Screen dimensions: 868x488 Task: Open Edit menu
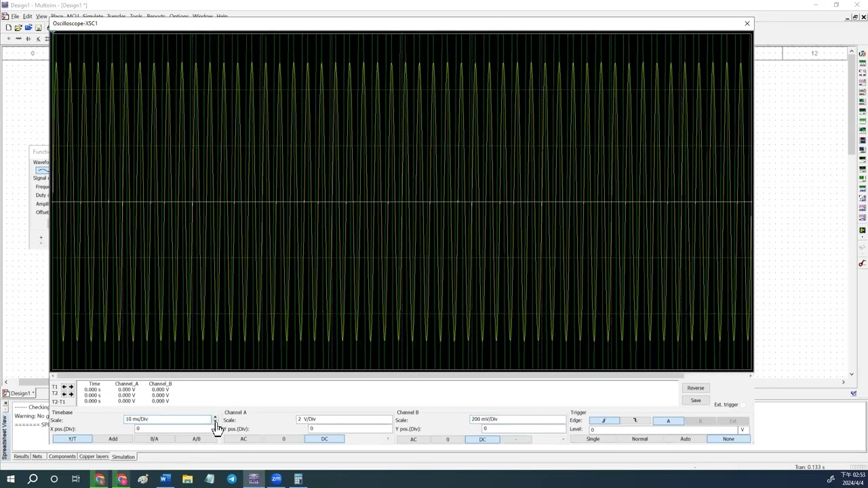tap(27, 16)
